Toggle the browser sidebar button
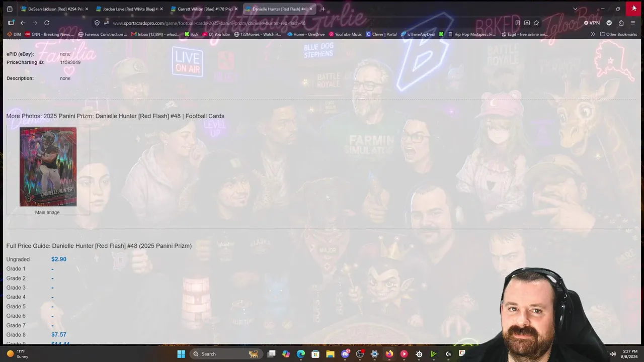The image size is (644, 362). [x=11, y=23]
